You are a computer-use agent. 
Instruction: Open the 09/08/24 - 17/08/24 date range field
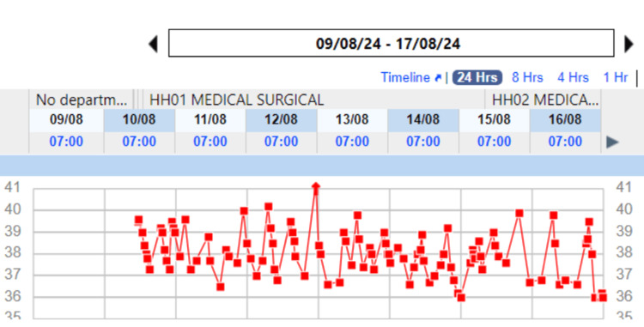click(392, 43)
